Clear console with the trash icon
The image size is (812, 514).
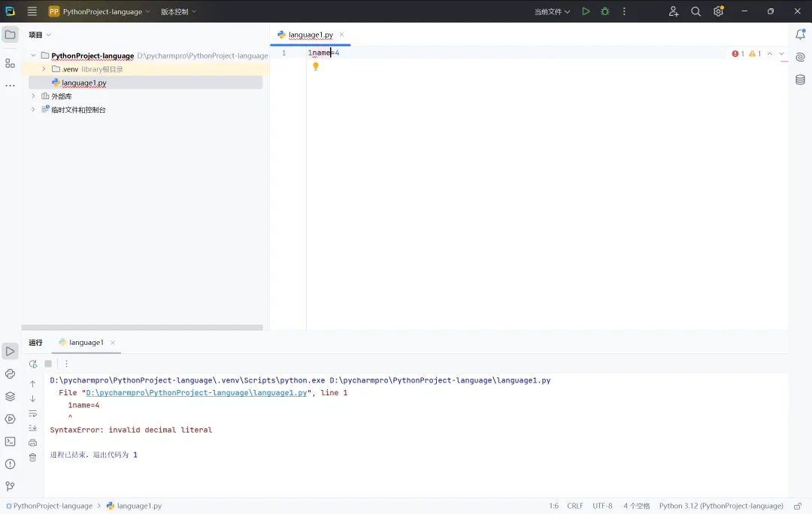32,457
